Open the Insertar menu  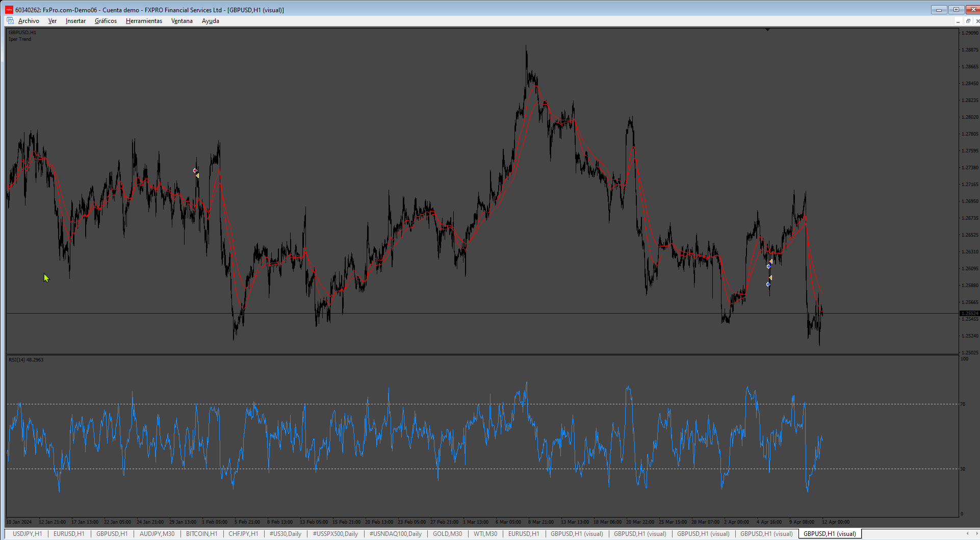point(75,21)
